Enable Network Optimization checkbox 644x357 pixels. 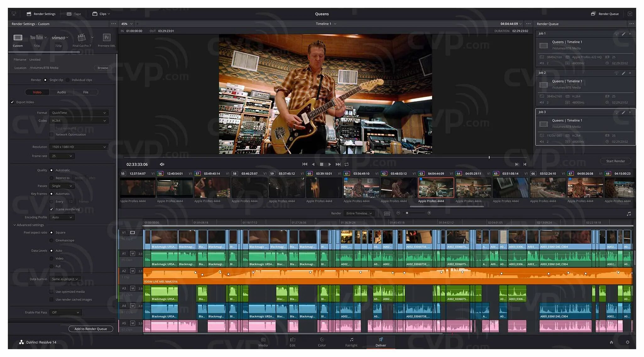[52, 134]
